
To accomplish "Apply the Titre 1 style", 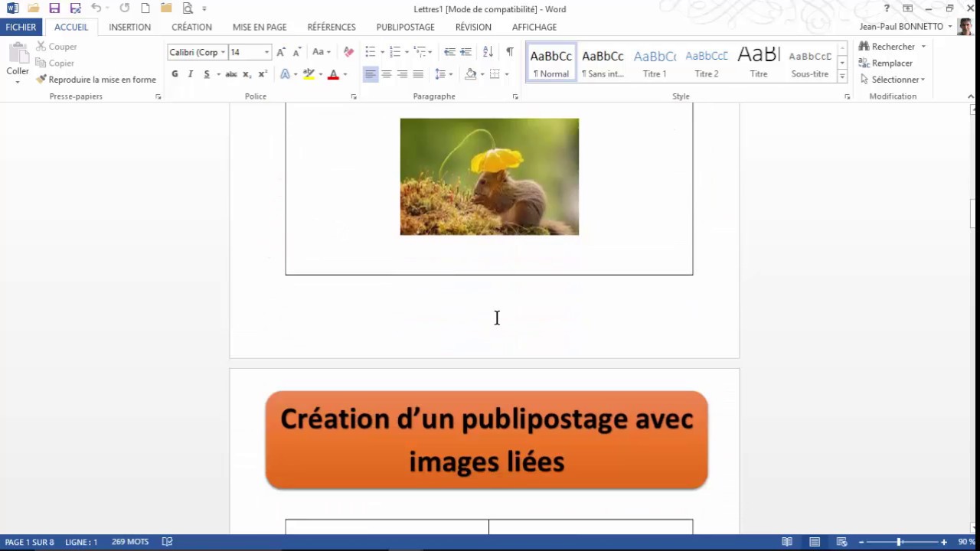I will click(x=655, y=62).
